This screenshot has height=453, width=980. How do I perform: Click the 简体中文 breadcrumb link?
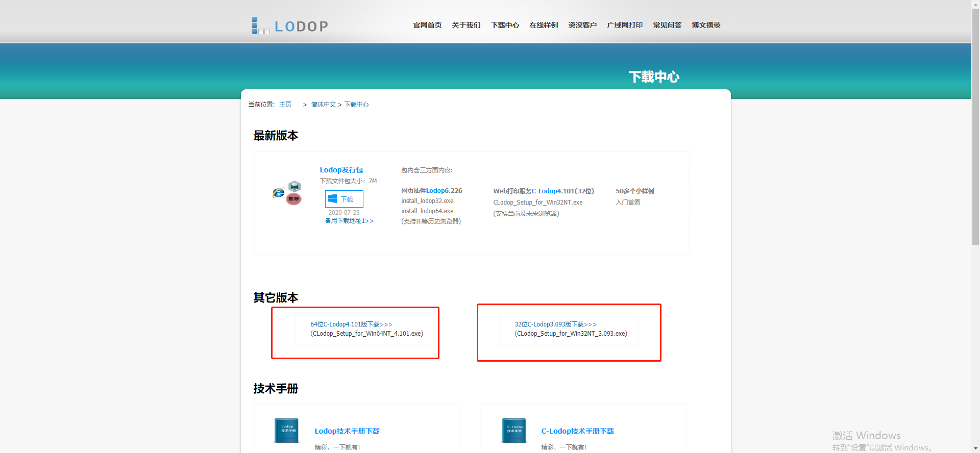(x=324, y=105)
